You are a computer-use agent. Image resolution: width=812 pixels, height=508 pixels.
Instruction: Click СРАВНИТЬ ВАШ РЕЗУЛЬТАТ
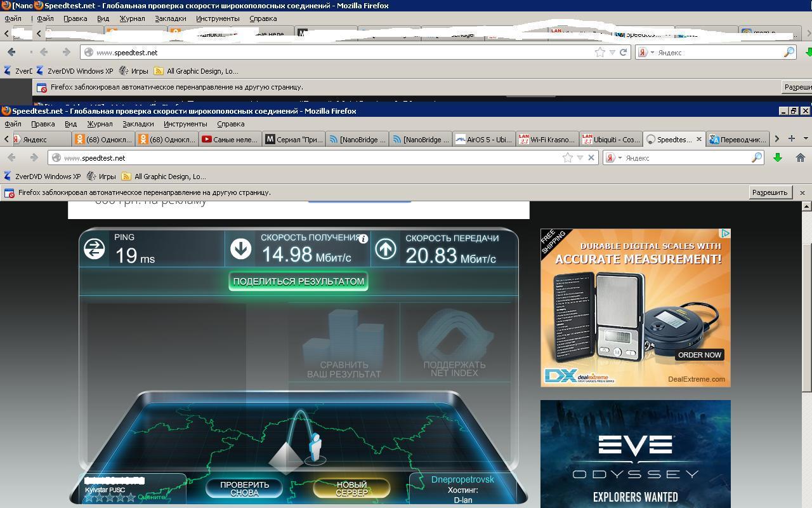click(344, 344)
